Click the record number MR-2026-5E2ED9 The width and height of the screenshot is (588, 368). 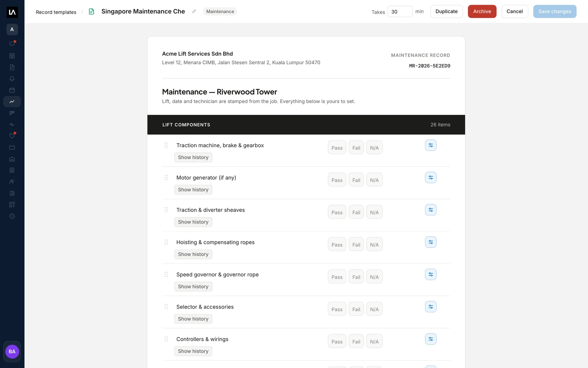click(x=430, y=66)
